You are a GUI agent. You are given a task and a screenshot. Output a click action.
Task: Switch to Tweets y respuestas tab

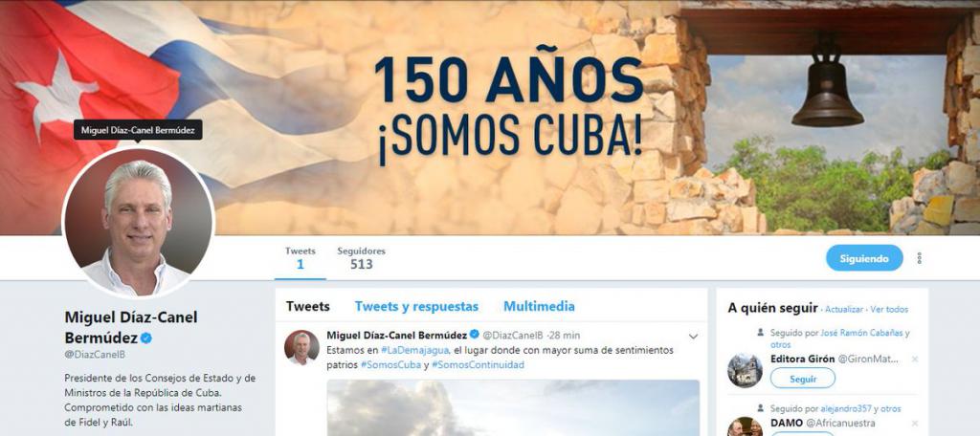(x=416, y=307)
